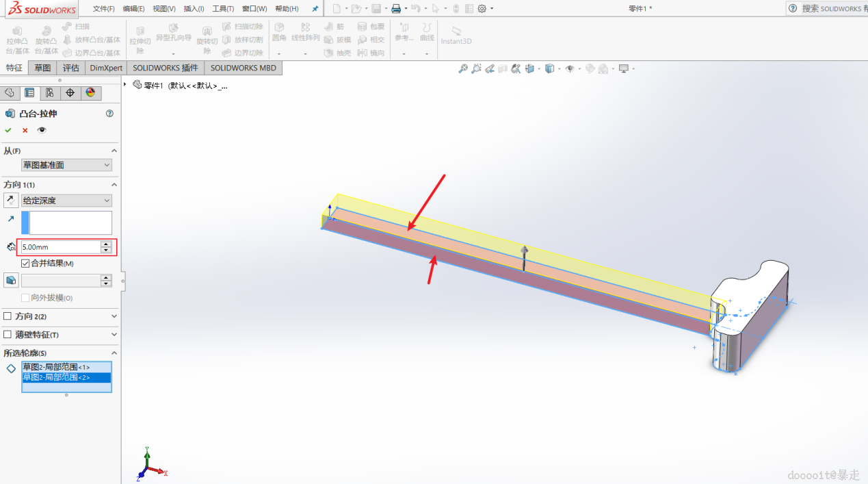Toggle 向外拔模 checkbox

click(x=25, y=298)
